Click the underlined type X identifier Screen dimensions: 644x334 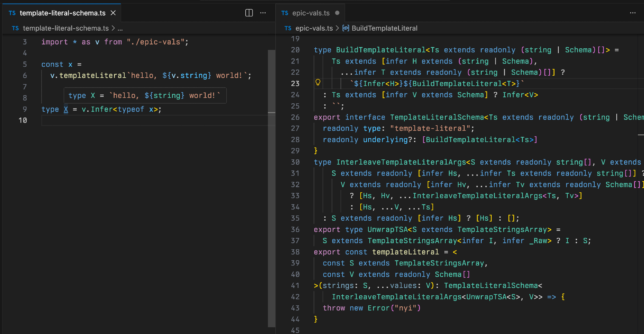click(66, 109)
